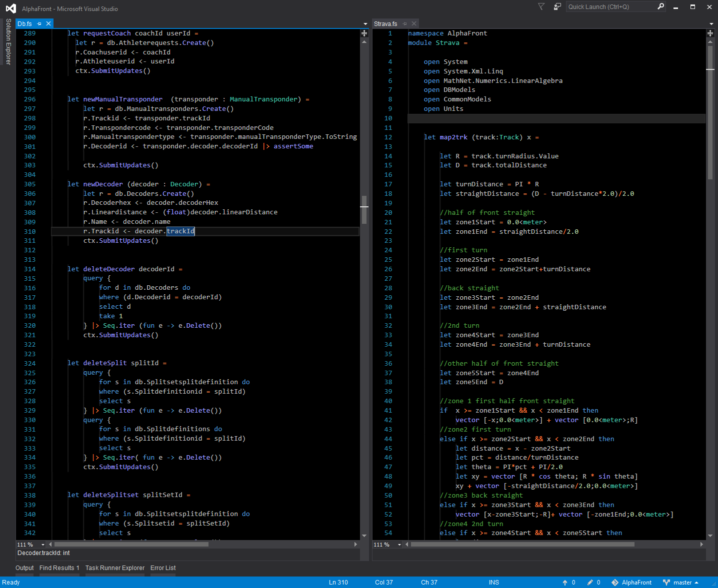This screenshot has height=588, width=718.
Task: Click left arrow of Strava.fs horizontal scrollbar
Action: [x=407, y=545]
